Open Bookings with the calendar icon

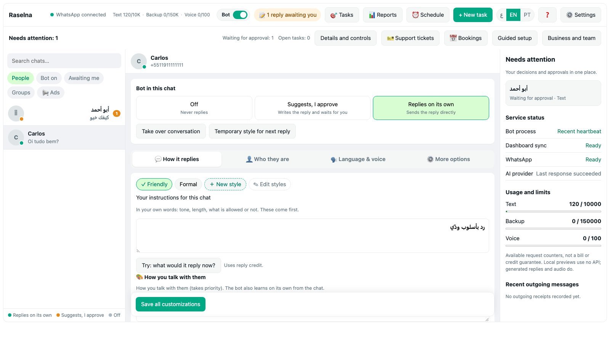(466, 38)
